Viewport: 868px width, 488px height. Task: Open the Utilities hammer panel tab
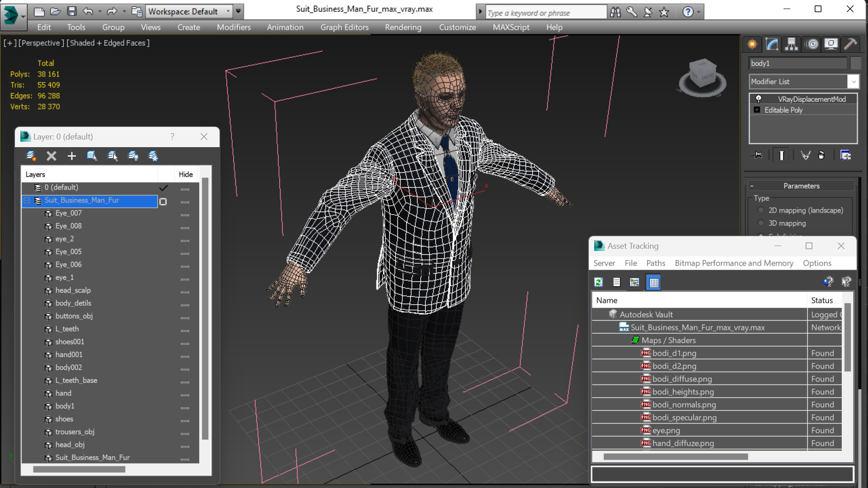[x=850, y=44]
